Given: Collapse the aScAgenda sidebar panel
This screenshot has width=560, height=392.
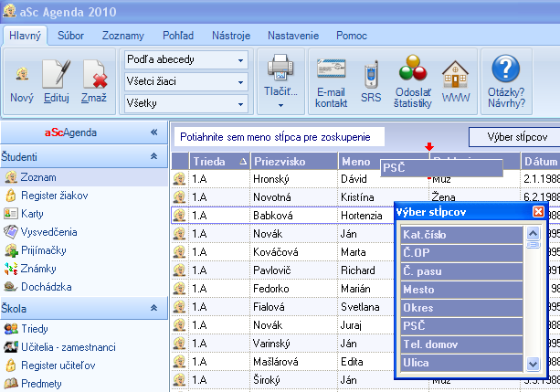Looking at the screenshot, I should [153, 132].
